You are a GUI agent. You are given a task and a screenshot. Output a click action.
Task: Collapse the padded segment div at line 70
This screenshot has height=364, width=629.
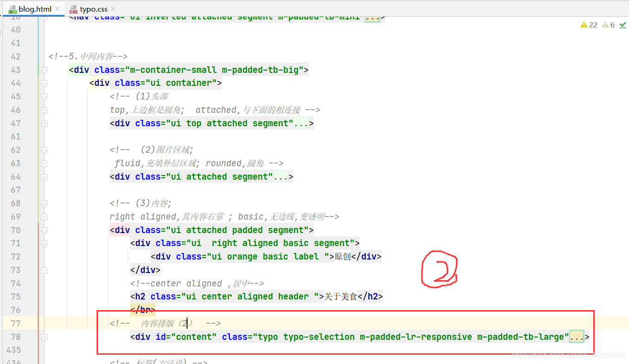pos(44,231)
